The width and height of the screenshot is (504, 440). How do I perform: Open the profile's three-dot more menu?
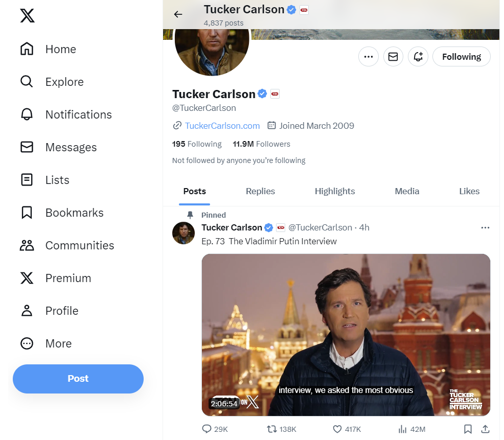click(369, 57)
